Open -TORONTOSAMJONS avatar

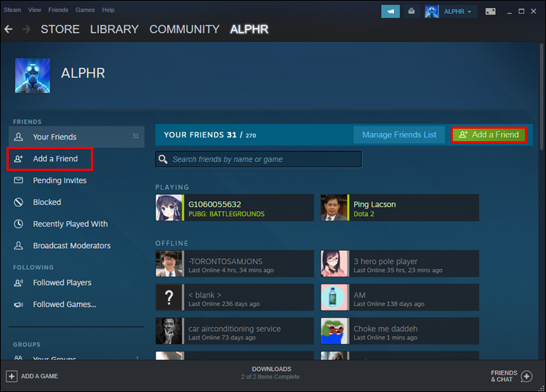(169, 263)
